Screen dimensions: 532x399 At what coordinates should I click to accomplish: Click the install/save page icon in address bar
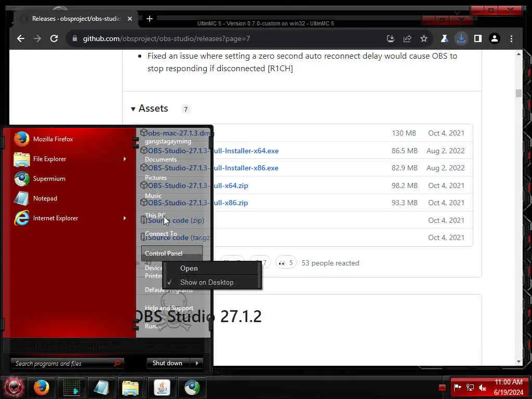click(x=391, y=38)
